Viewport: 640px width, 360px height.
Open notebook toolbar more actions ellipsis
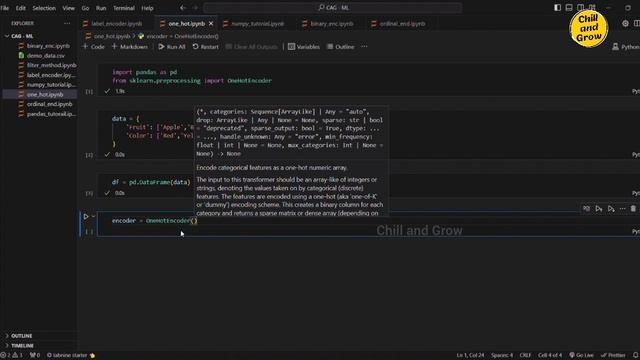coord(364,47)
